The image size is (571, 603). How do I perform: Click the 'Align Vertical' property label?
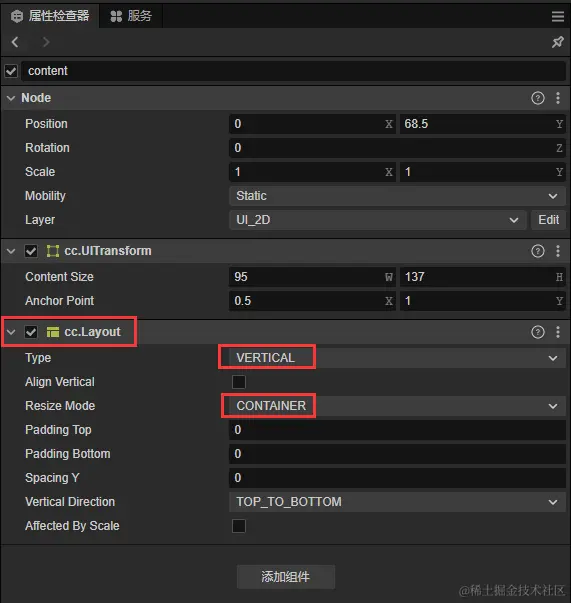tap(60, 382)
